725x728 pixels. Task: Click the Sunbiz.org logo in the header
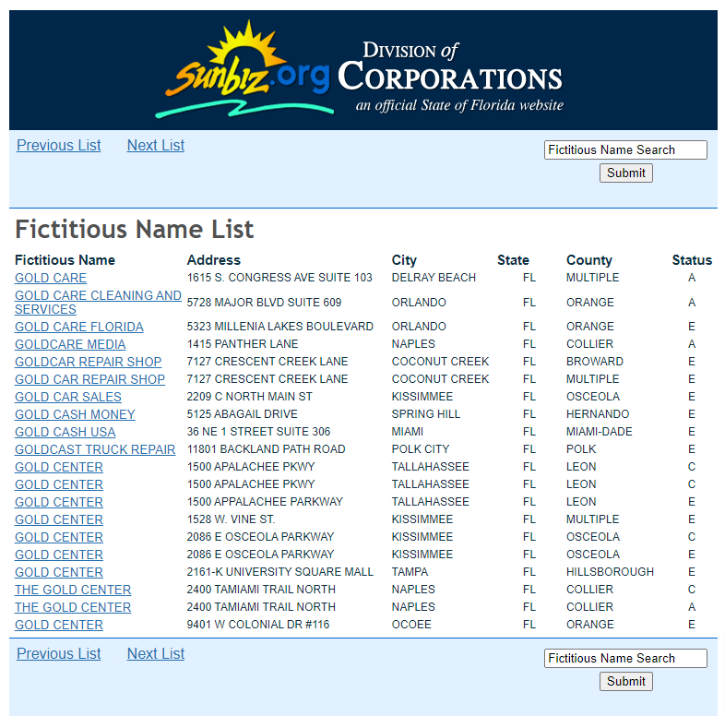point(244,69)
